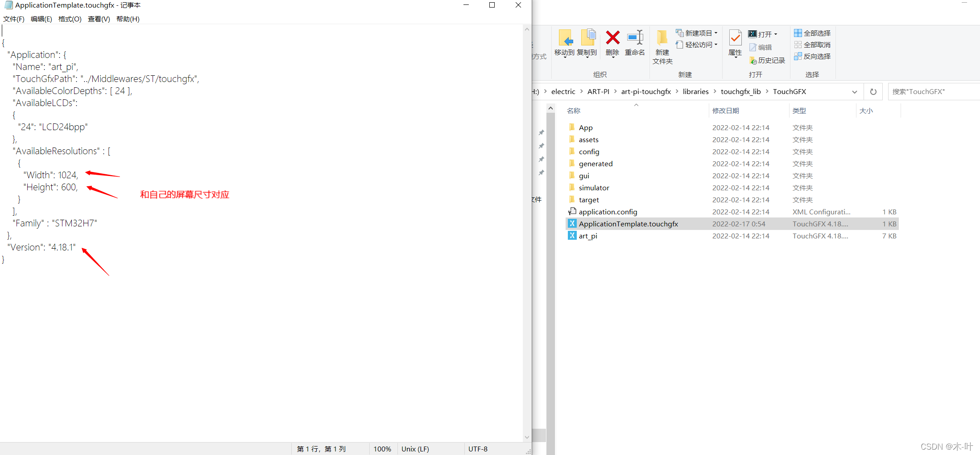The height and width of the screenshot is (455, 980).
Task: Click the "Height": 600 line in Notepad
Action: 51,187
